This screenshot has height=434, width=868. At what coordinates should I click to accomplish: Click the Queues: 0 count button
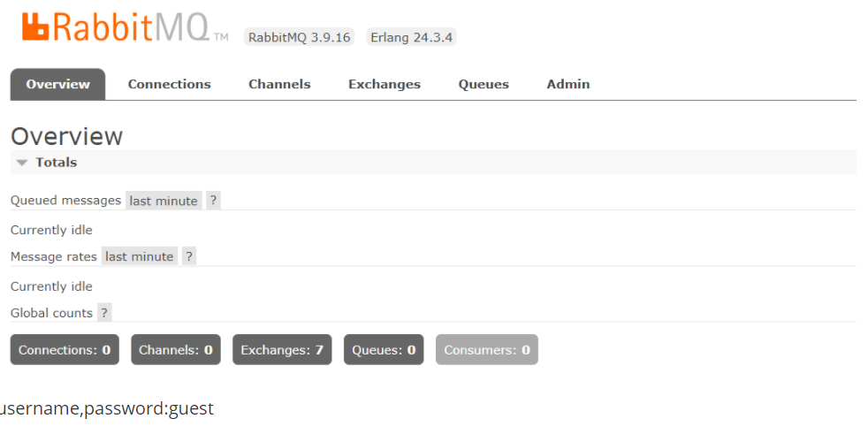(x=384, y=350)
